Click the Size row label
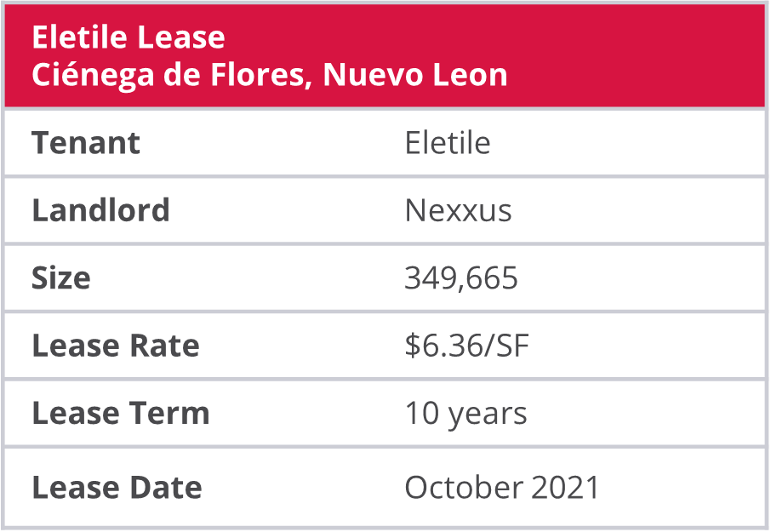Viewport: 771px width, 532px height. (x=61, y=278)
